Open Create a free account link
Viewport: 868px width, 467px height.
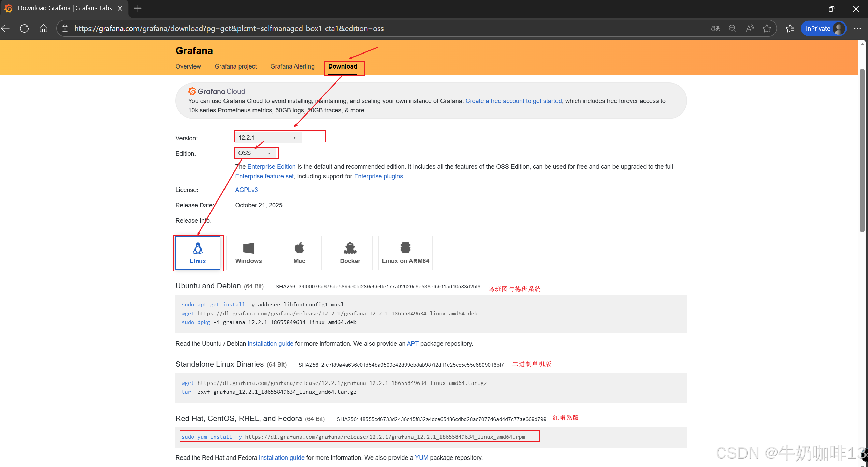tap(513, 101)
